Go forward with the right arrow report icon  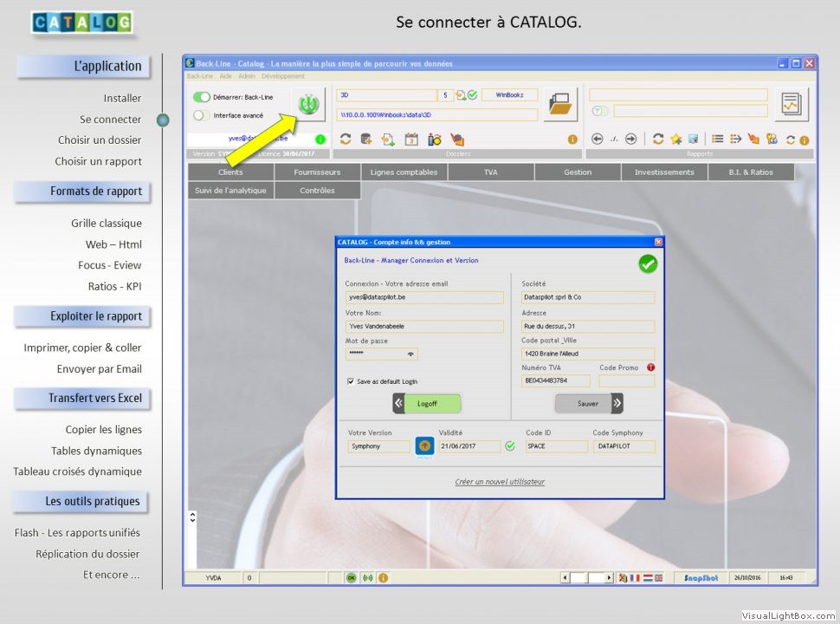point(631,139)
